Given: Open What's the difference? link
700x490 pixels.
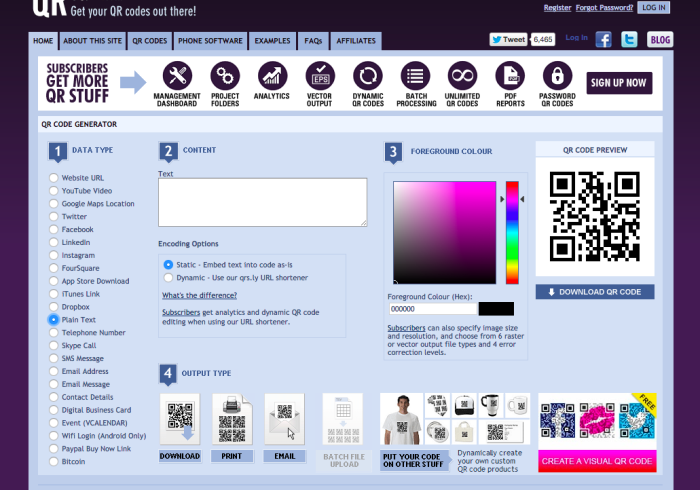Looking at the screenshot, I should [200, 295].
